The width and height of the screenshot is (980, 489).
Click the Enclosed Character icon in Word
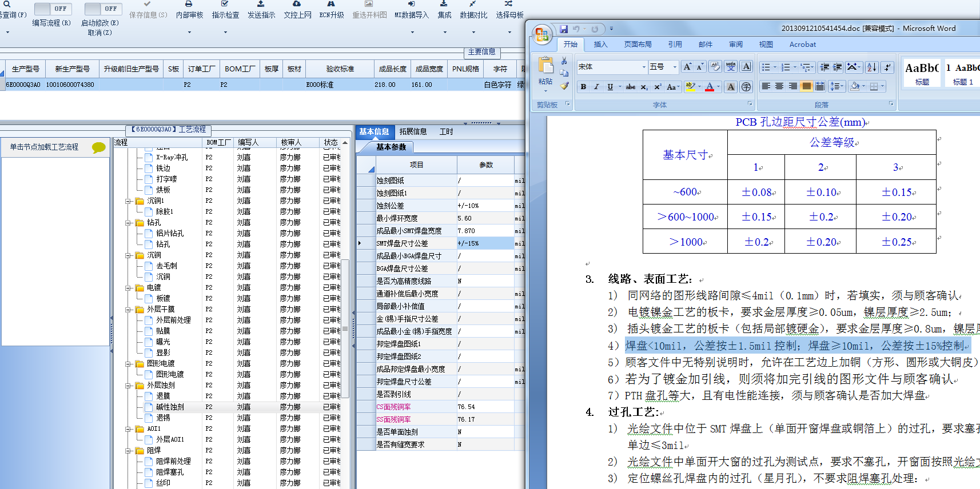[746, 87]
